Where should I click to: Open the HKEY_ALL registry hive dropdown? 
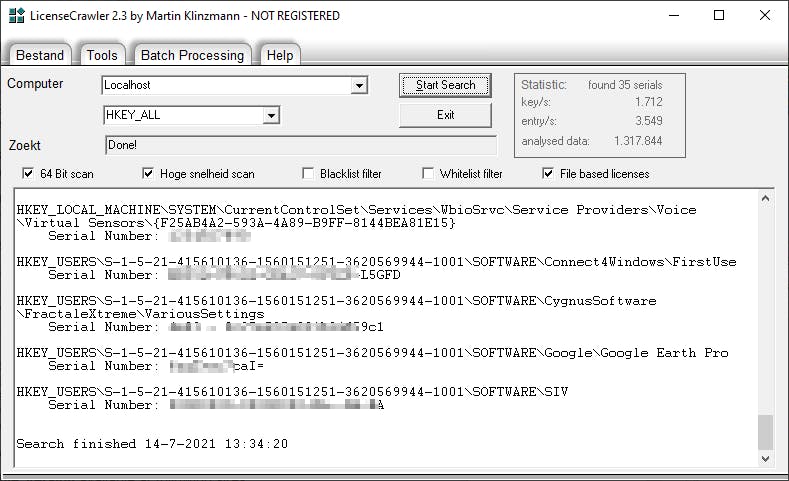[x=270, y=116]
